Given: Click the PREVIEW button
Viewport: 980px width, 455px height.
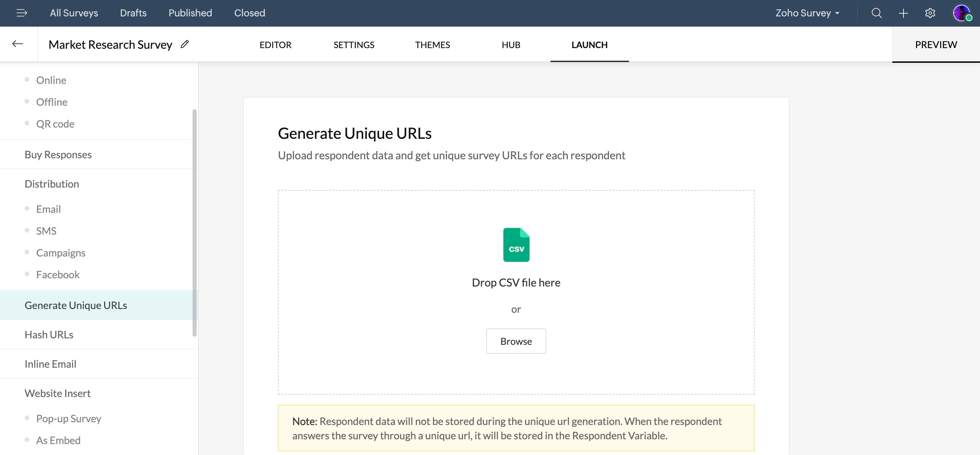Looking at the screenshot, I should tap(936, 44).
